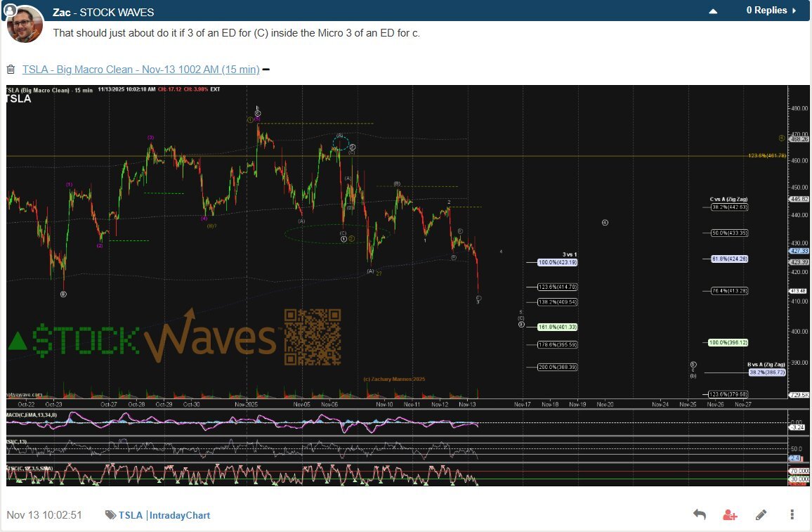Open the three-dot more options menu
Viewport: 812px width, 532px height.
(x=792, y=514)
